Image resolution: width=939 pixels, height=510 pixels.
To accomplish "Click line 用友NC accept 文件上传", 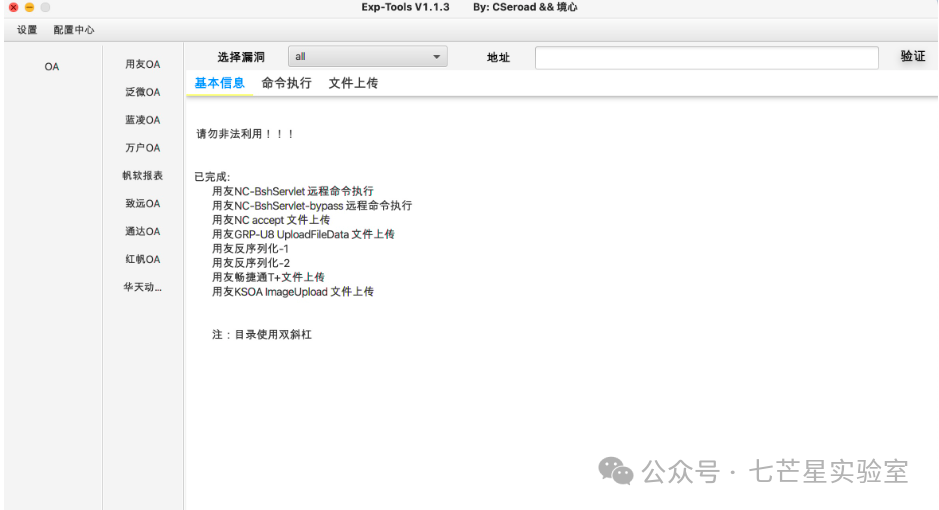I will [x=271, y=220].
